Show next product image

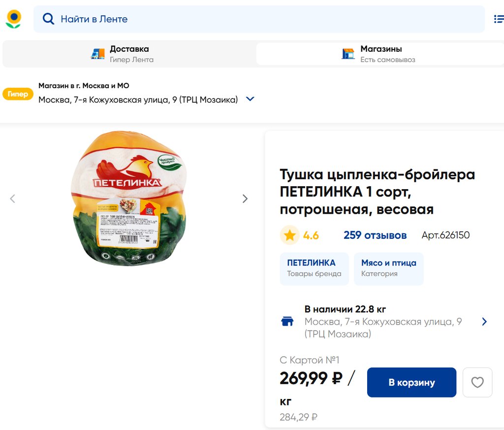coord(245,198)
